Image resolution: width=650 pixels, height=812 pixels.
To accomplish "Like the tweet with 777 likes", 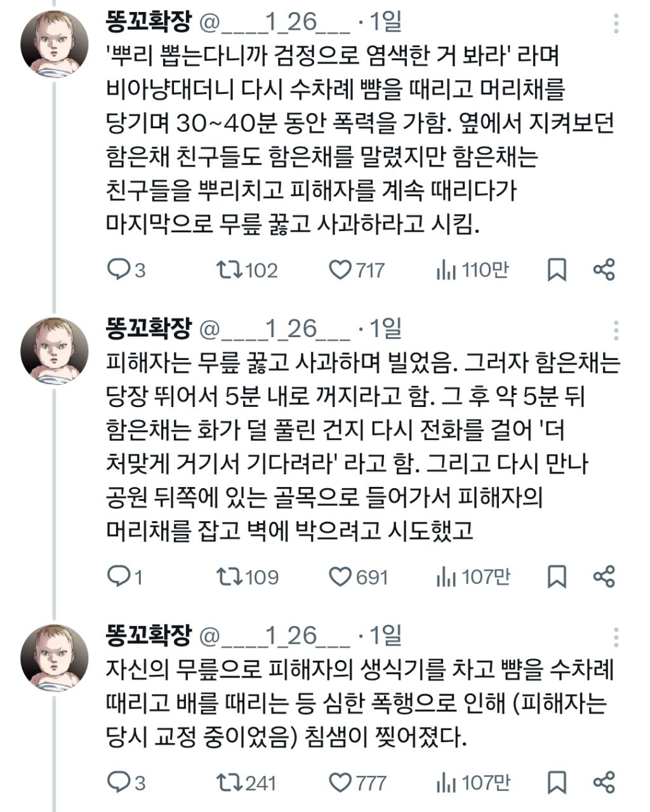I will click(x=340, y=782).
